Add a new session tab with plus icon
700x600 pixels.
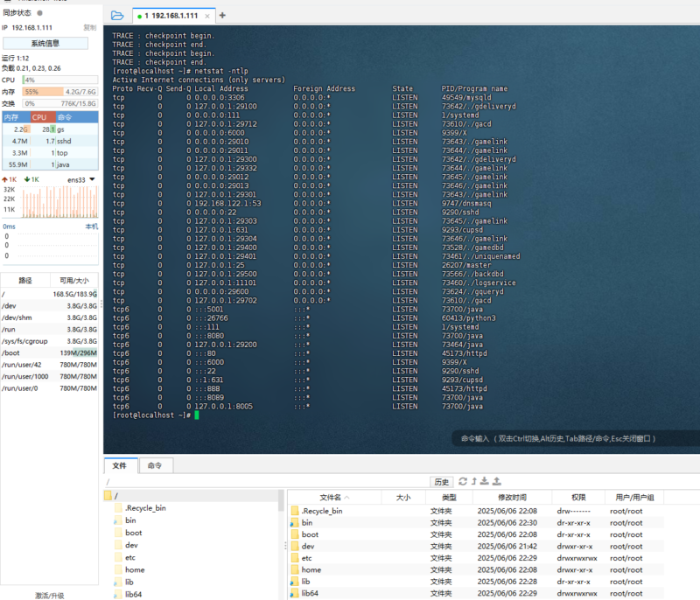tap(222, 15)
